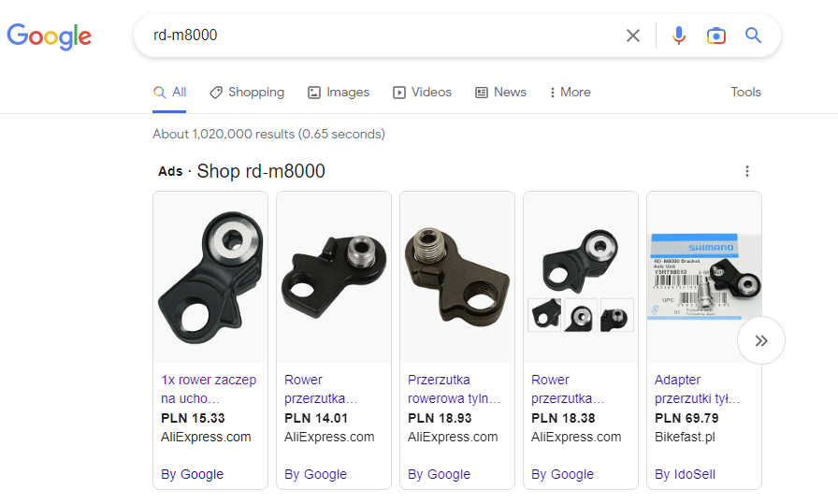The height and width of the screenshot is (504, 838).
Task: Open three-dot menu for Shop ads
Action: pyautogui.click(x=746, y=171)
